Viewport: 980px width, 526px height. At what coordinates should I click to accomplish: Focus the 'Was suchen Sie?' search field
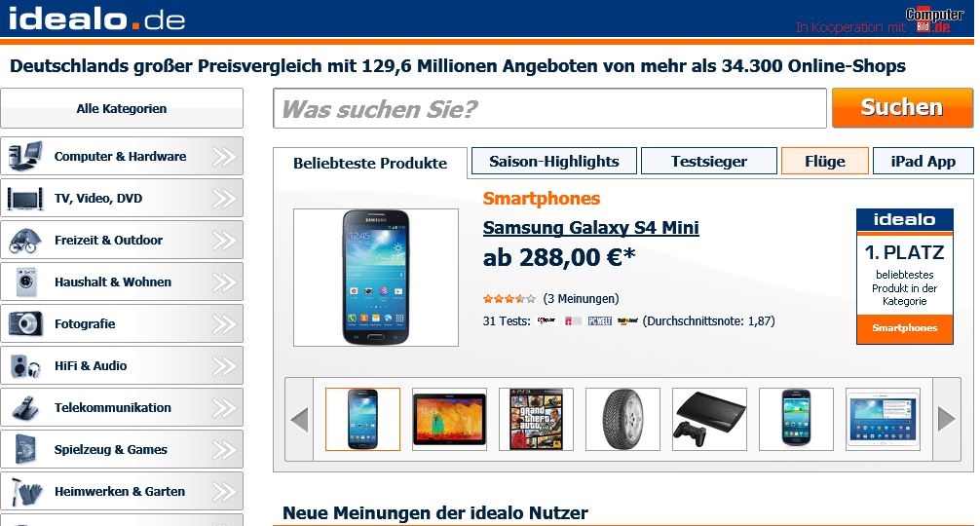[550, 108]
